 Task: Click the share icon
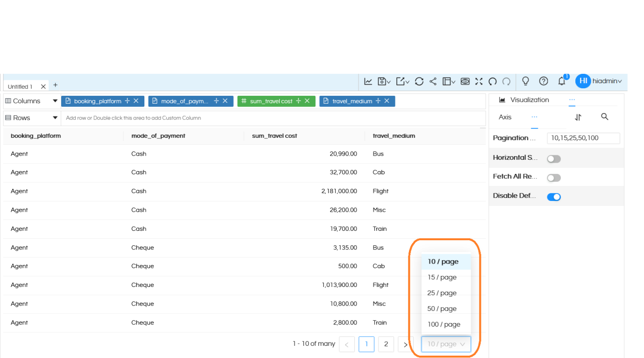point(433,81)
